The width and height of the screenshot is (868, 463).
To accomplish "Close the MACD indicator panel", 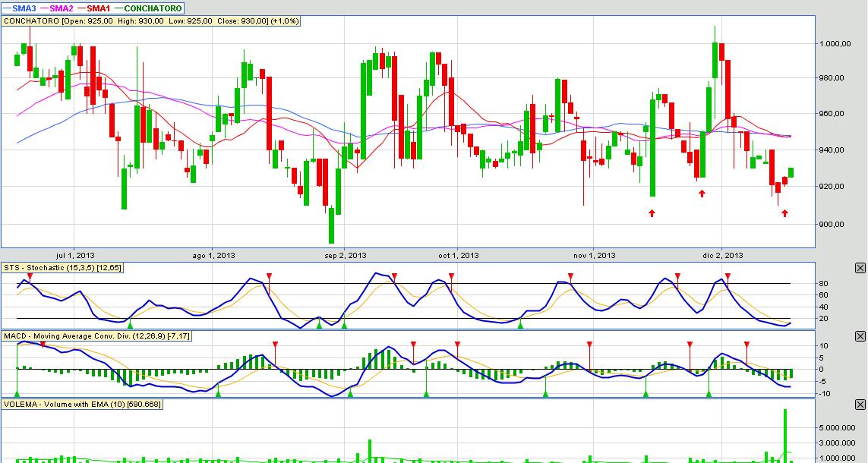I will coord(860,336).
